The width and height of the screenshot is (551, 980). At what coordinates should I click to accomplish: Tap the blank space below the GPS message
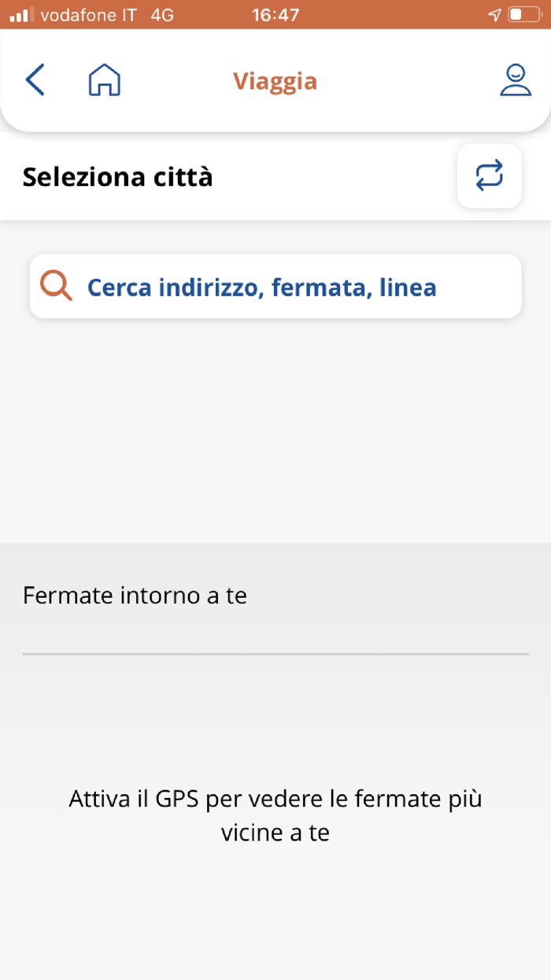(x=275, y=914)
